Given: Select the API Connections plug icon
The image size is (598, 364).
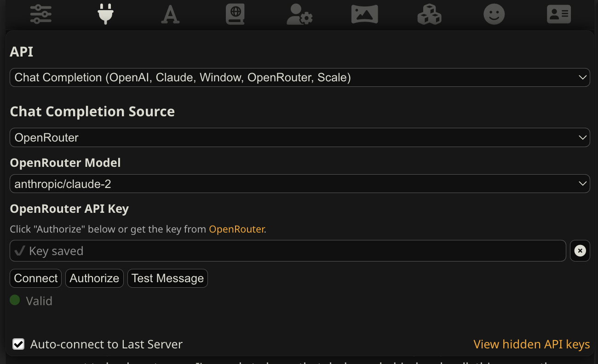Looking at the screenshot, I should point(105,14).
